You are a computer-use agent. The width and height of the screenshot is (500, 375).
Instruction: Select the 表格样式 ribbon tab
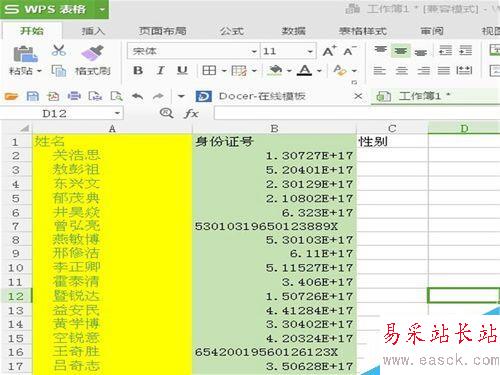pyautogui.click(x=363, y=31)
